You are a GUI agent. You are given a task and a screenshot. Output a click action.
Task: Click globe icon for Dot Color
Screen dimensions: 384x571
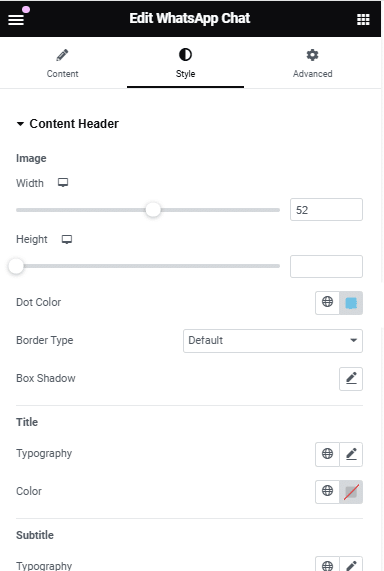pyautogui.click(x=327, y=302)
